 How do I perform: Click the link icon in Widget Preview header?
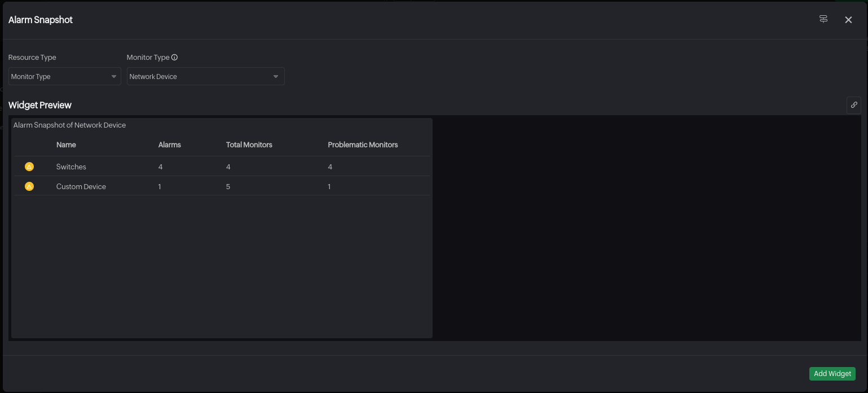click(854, 105)
